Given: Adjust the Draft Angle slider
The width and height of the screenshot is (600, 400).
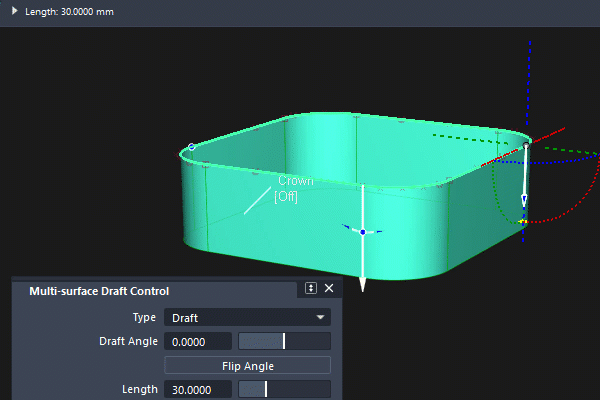Looking at the screenshot, I should [x=284, y=341].
